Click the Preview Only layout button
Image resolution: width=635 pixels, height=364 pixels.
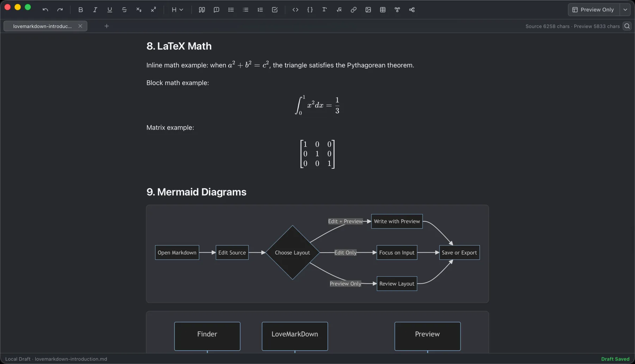click(594, 10)
